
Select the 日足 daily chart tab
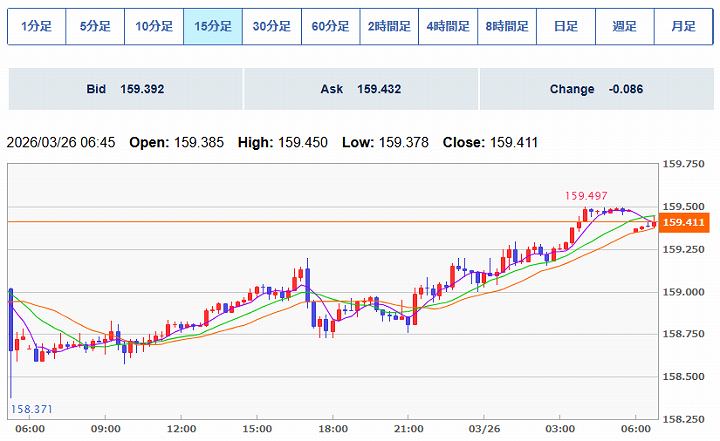[566, 27]
